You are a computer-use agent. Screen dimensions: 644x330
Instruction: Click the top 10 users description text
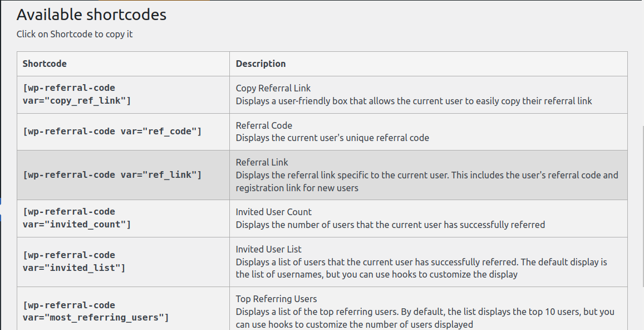(425, 318)
